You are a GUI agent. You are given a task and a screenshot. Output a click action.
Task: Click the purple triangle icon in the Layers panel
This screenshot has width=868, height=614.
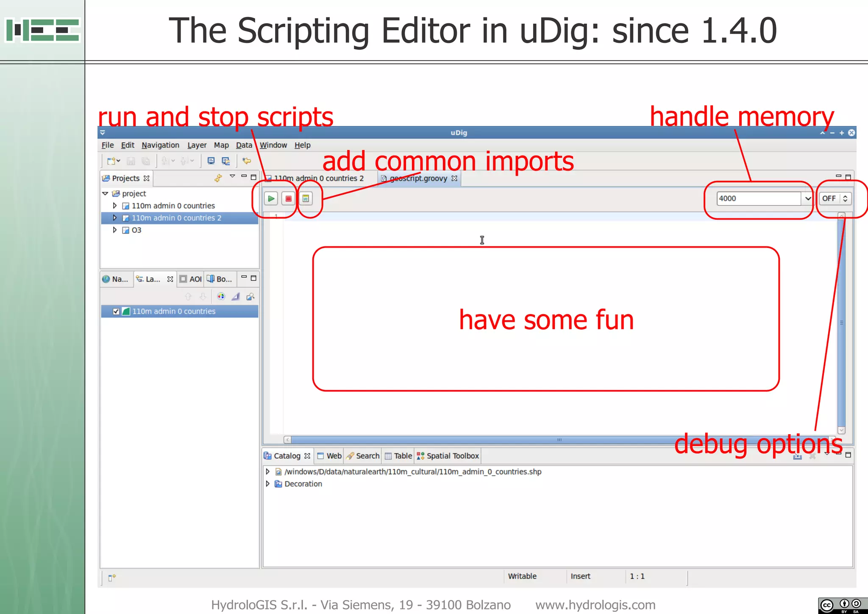pyautogui.click(x=236, y=296)
